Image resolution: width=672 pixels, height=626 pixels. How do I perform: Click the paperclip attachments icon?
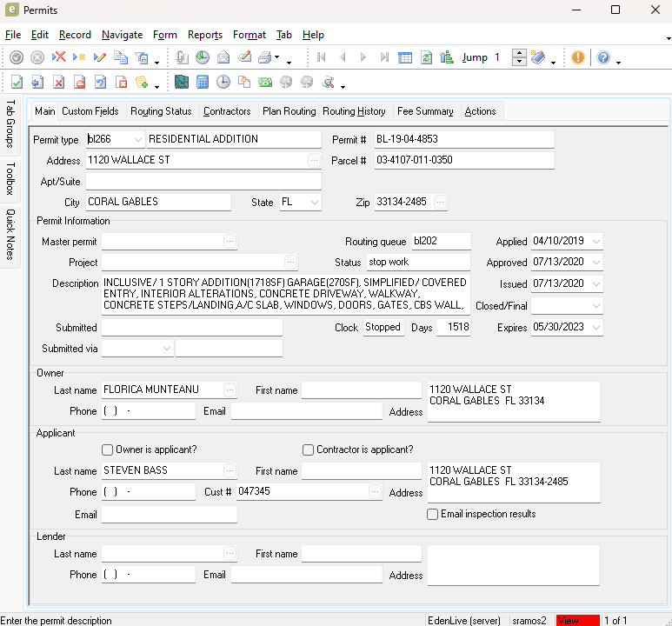(182, 57)
